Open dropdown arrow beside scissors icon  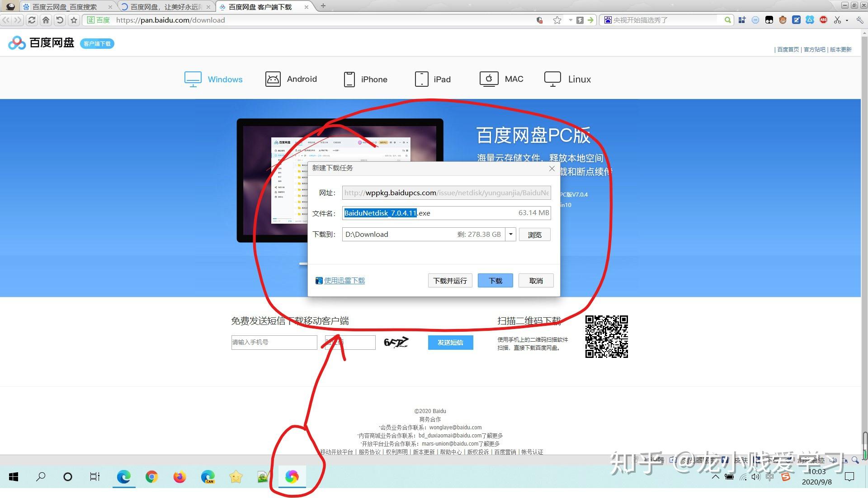(847, 20)
